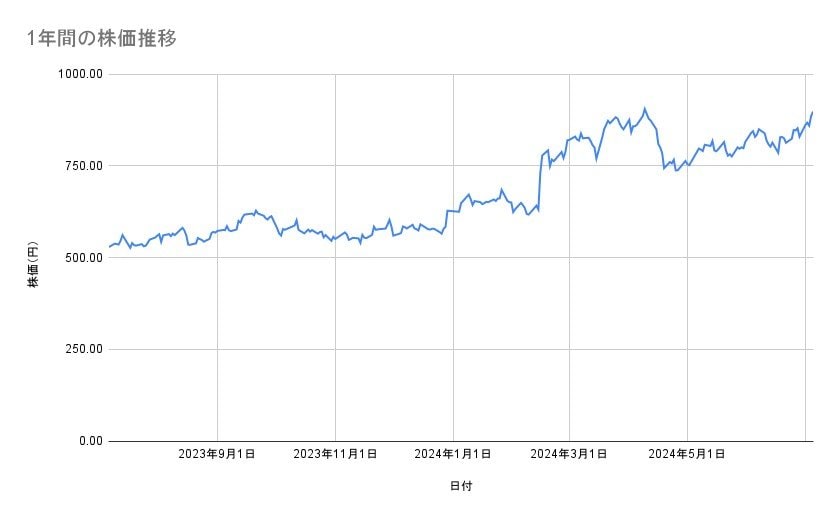Click the 1000.00 y-axis label
This screenshot has height=519, width=839.
click(82, 74)
